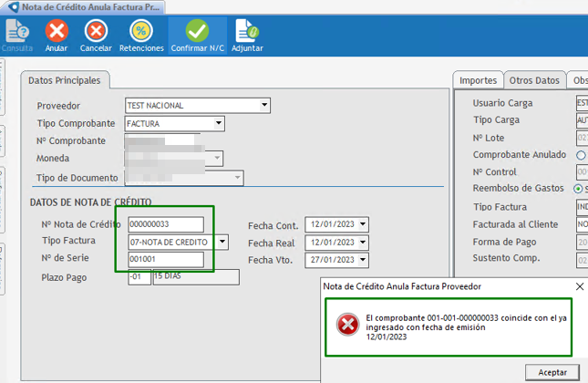
Task: Click the error icon in dialog
Action: (x=347, y=325)
